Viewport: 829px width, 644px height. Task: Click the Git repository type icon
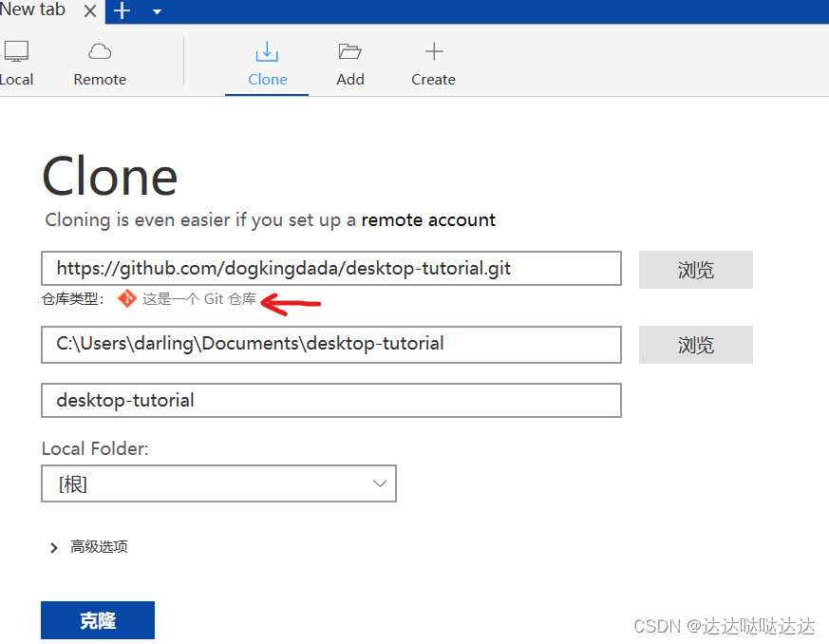click(x=127, y=299)
